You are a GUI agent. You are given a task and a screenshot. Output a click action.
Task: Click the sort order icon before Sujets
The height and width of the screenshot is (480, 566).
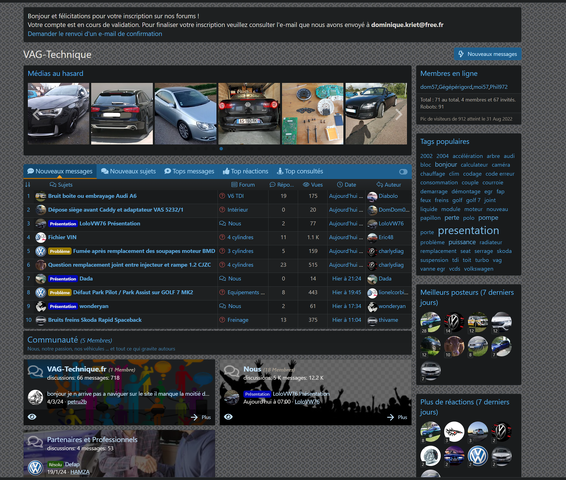pyautogui.click(x=28, y=185)
